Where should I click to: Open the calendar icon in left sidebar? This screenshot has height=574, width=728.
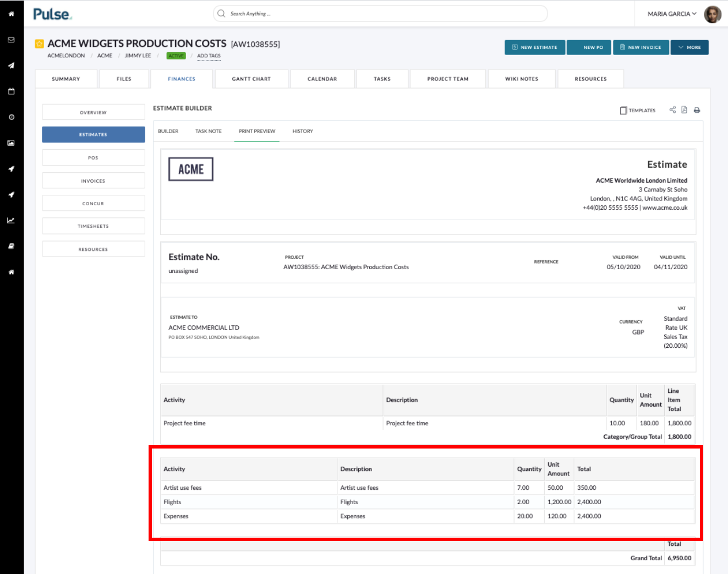[11, 91]
